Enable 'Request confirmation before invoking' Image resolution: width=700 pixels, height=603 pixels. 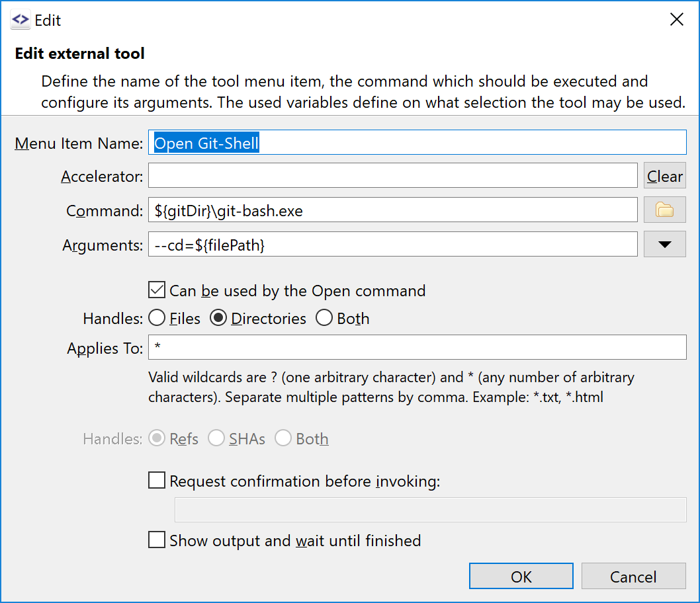157,481
